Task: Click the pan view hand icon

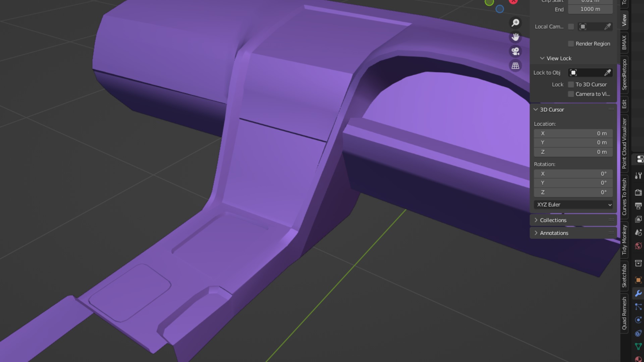Action: pos(516,37)
